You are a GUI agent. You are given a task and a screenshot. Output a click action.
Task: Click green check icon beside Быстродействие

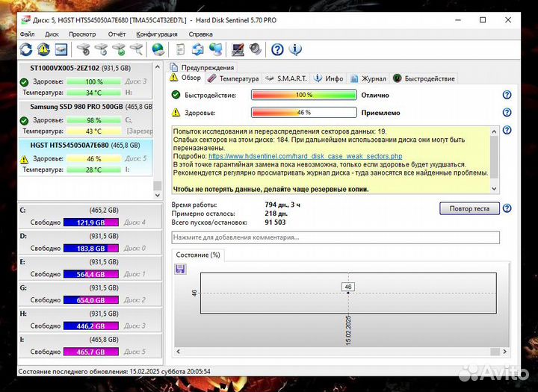coord(176,95)
